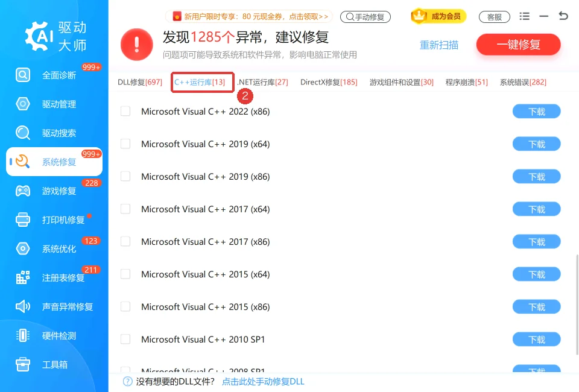Open the hamburger menu list icon
Screen dimensions: 579x392
[524, 16]
